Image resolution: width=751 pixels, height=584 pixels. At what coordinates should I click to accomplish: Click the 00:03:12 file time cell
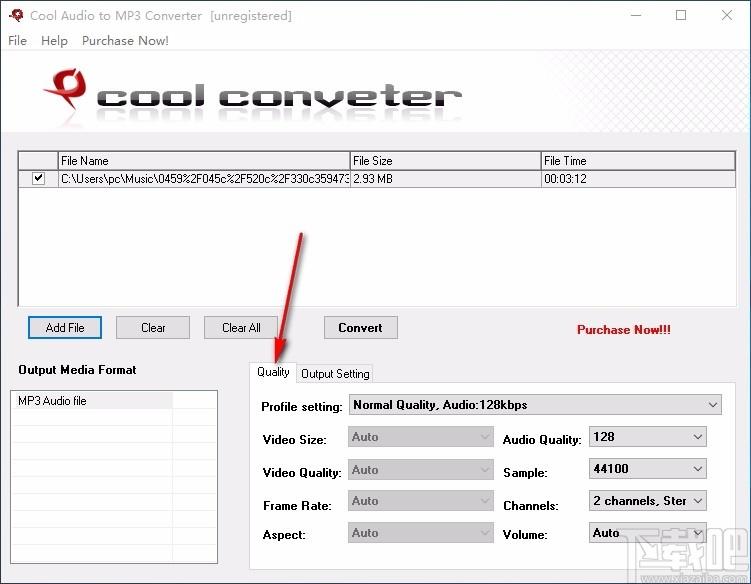click(638, 179)
